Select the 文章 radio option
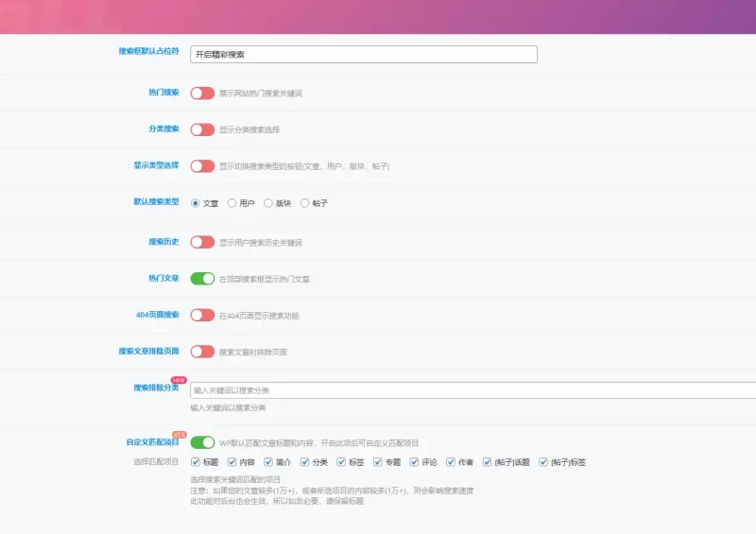Viewport: 756px width, 534px height. [196, 203]
